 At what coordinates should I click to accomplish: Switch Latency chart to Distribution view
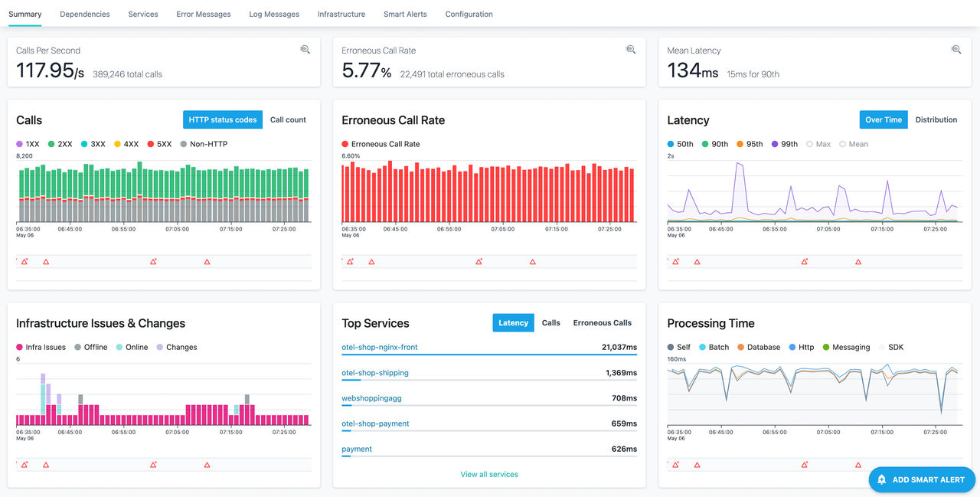(936, 119)
